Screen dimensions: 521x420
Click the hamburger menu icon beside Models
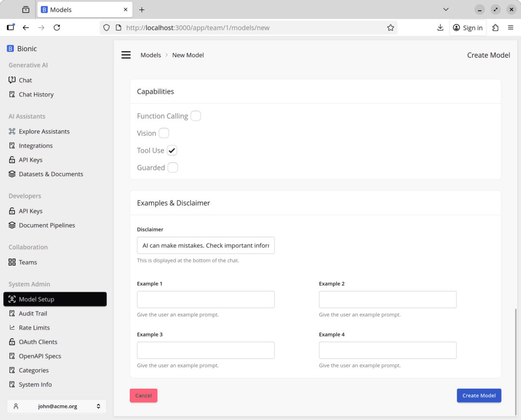(126, 55)
